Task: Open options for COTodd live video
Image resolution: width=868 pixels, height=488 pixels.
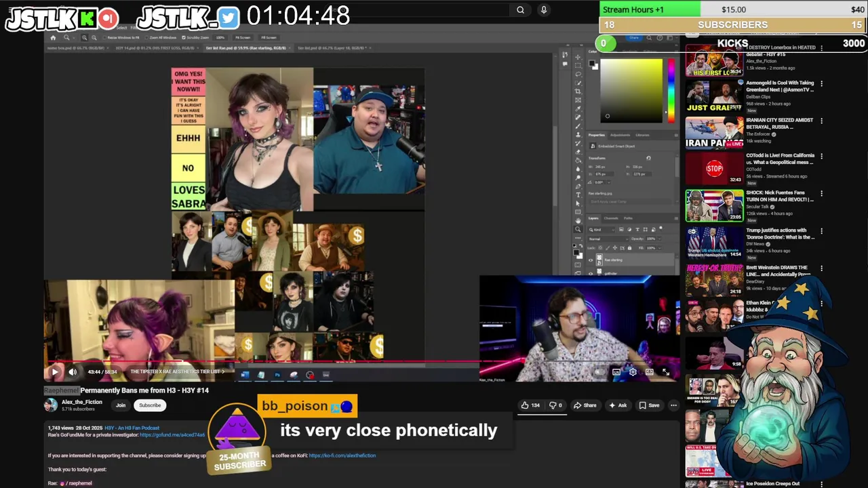Action: click(x=821, y=157)
